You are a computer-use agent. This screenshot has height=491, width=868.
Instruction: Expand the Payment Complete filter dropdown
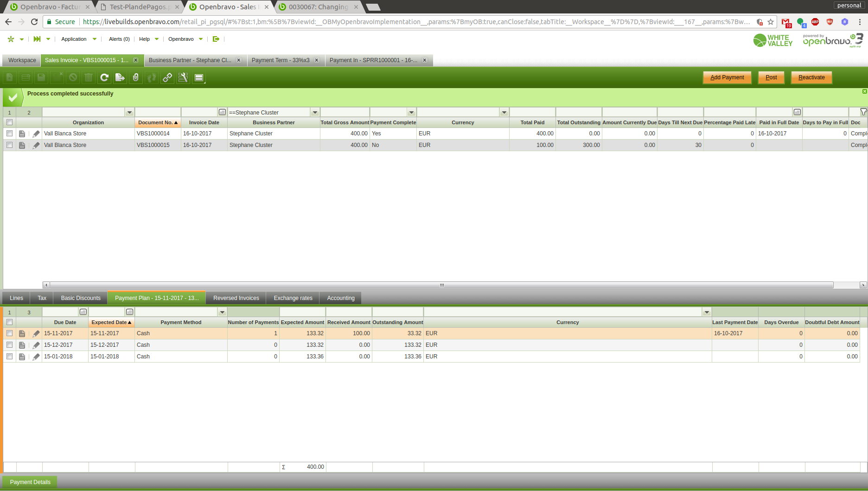[411, 113]
